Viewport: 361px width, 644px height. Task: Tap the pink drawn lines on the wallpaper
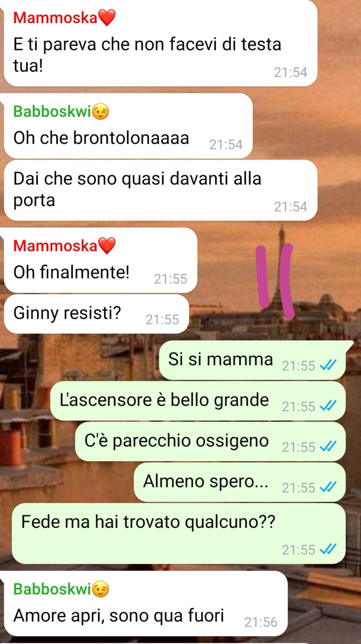[275, 280]
